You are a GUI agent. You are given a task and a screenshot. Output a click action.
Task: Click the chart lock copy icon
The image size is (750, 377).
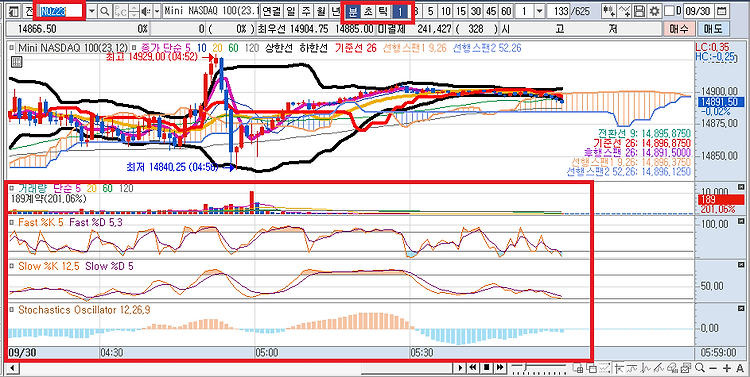[577, 367]
